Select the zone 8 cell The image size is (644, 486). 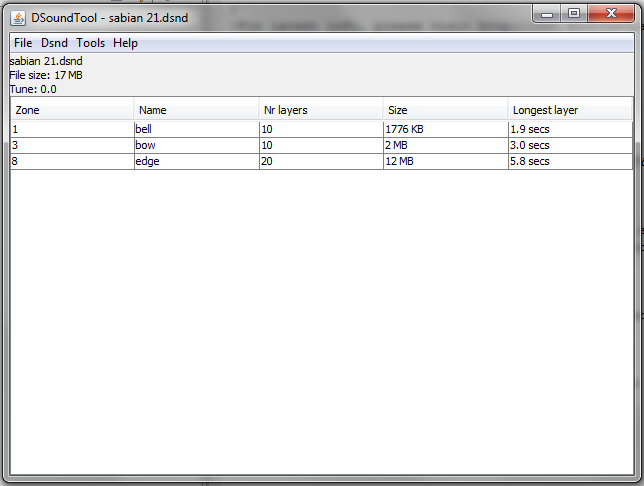tap(73, 161)
